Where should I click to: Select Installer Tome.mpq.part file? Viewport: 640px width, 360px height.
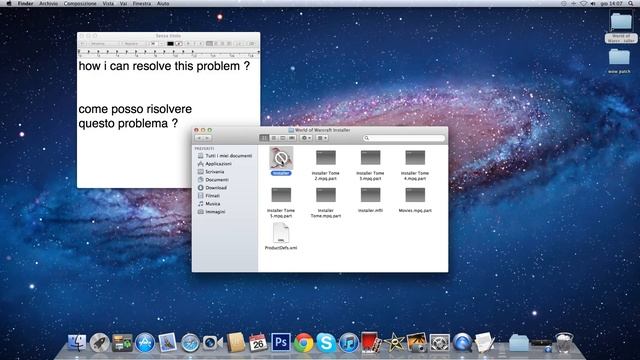click(x=326, y=195)
